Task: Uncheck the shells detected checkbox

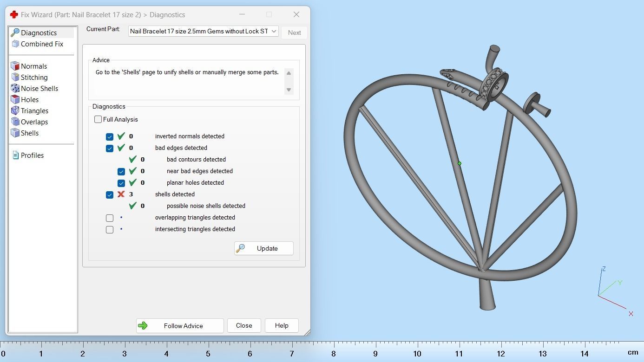Action: point(110,194)
